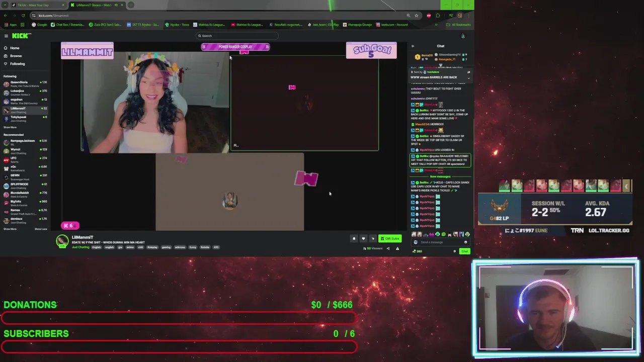
Task: Click the icon left of Gift Subs
Action: click(x=373, y=239)
